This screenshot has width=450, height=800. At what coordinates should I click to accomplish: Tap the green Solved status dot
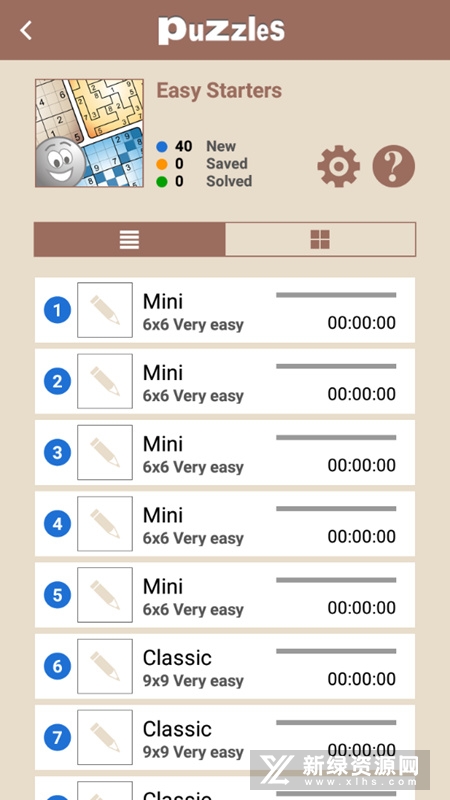tap(162, 182)
